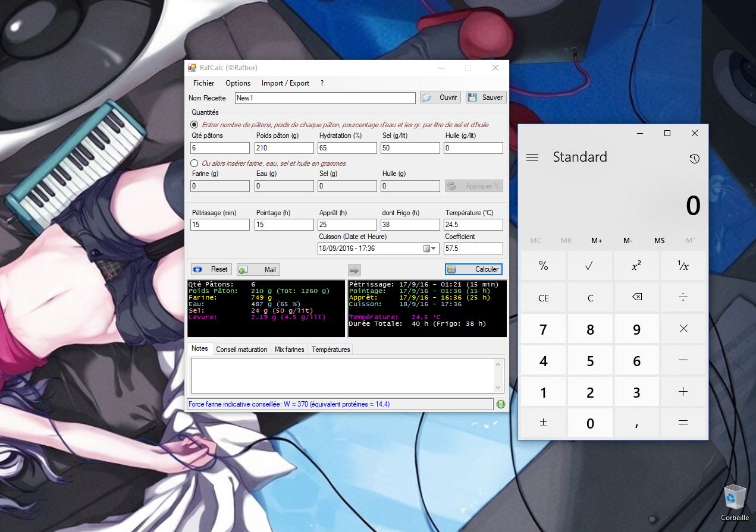This screenshot has width=756, height=532.
Task: Click the 'Levure: 2.19 g' result line
Action: click(257, 317)
